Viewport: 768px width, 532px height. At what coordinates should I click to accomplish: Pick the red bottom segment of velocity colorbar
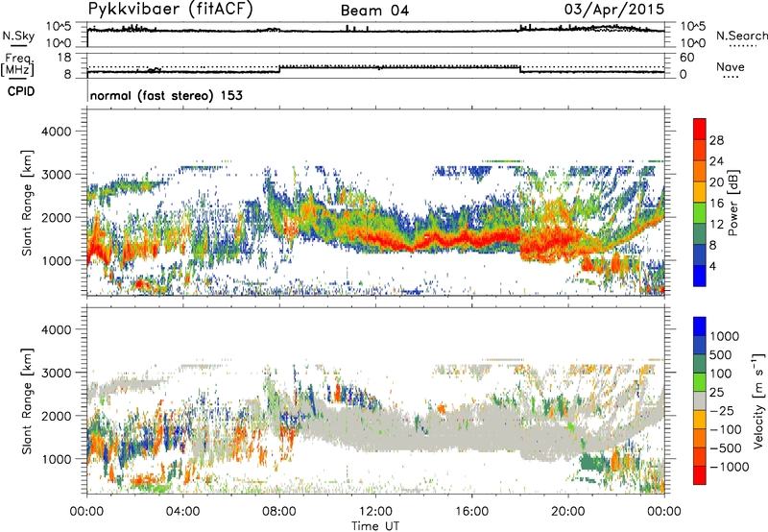[700, 475]
